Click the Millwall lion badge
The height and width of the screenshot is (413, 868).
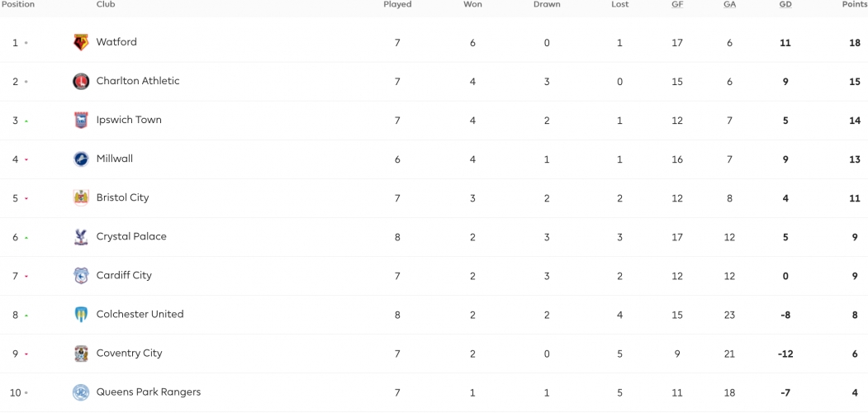click(x=81, y=159)
